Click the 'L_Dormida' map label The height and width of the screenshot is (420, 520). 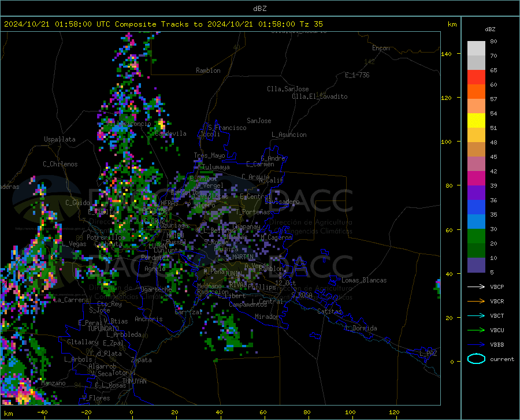point(361,328)
